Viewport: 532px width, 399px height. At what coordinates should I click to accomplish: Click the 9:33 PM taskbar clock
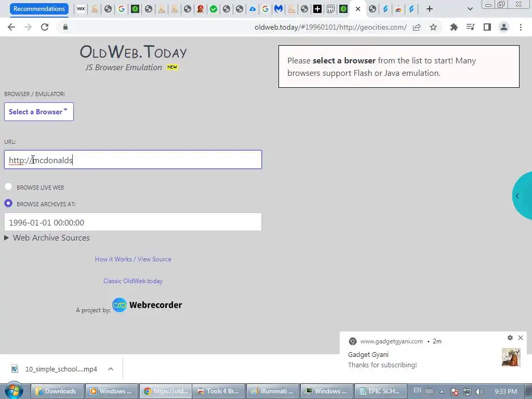tap(506, 392)
